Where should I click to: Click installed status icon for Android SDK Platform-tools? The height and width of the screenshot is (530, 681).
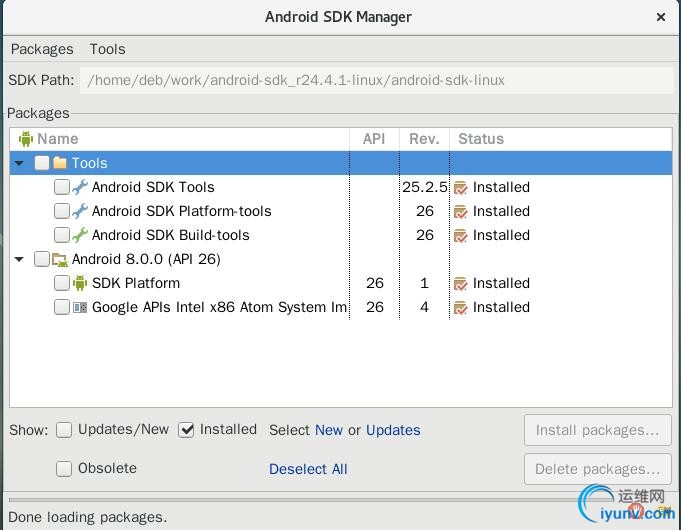[x=460, y=212]
